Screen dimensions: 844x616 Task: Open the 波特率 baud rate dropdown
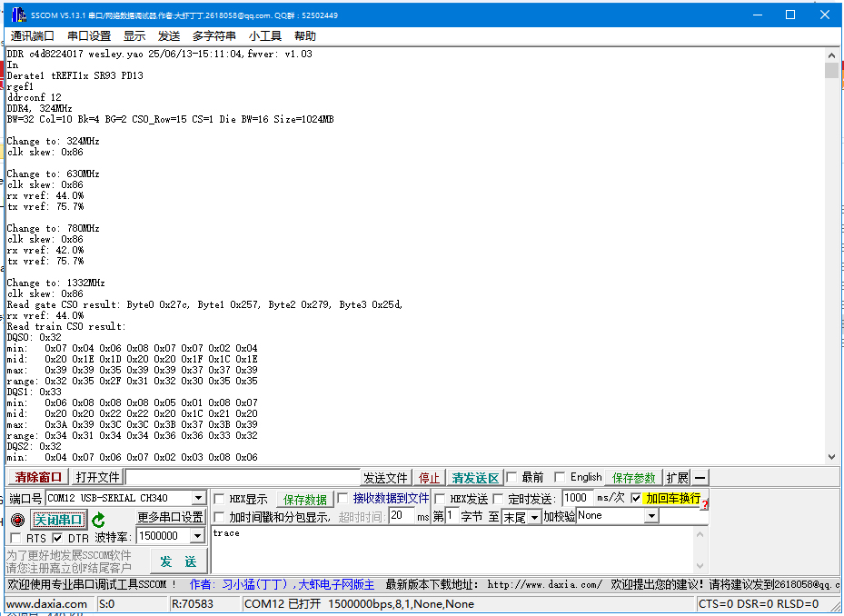[x=196, y=536]
